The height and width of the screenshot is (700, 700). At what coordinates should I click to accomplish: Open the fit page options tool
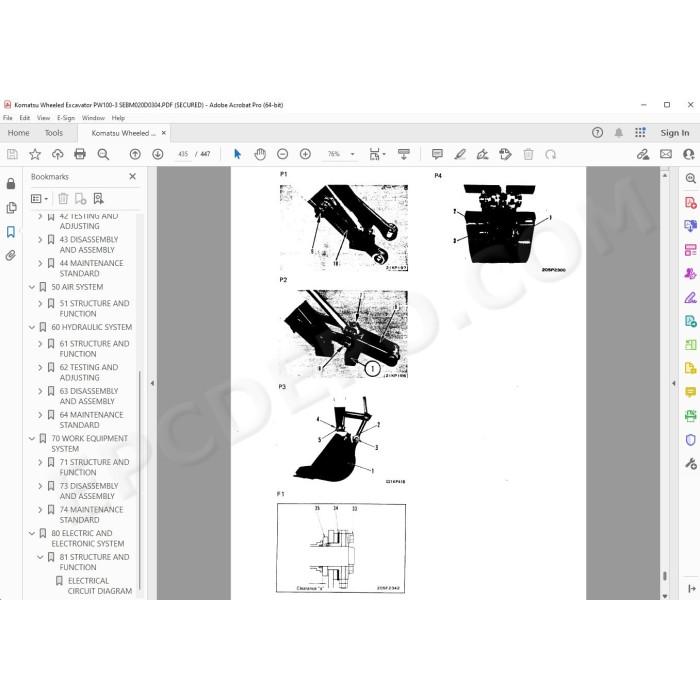point(377,154)
